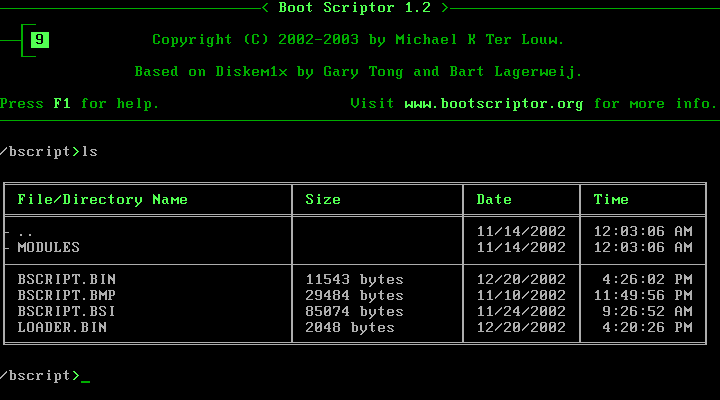Click the 11543 bytes size value
This screenshot has height=400, width=720.
coord(354,280)
